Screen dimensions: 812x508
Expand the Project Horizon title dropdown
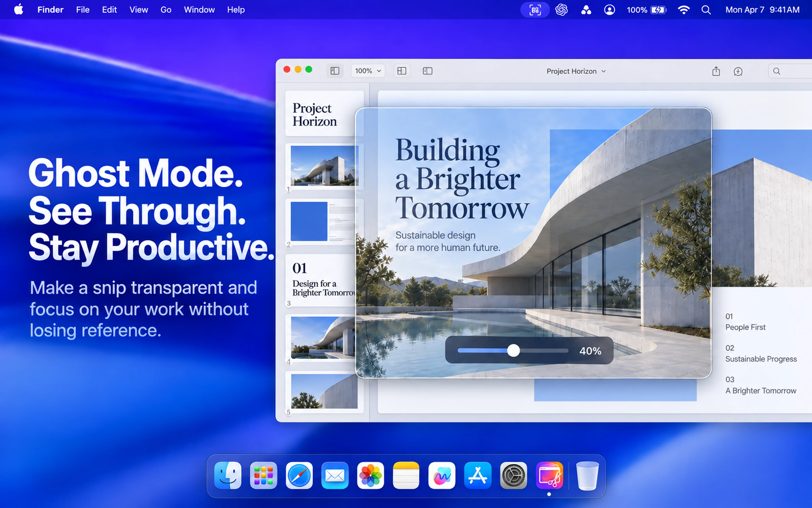pos(576,71)
